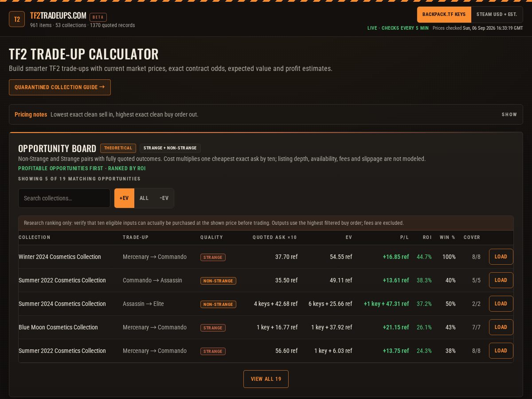532x399 pixels.
Task: Load the Winter 2024 Cosmetics trade-up
Action: click(501, 257)
